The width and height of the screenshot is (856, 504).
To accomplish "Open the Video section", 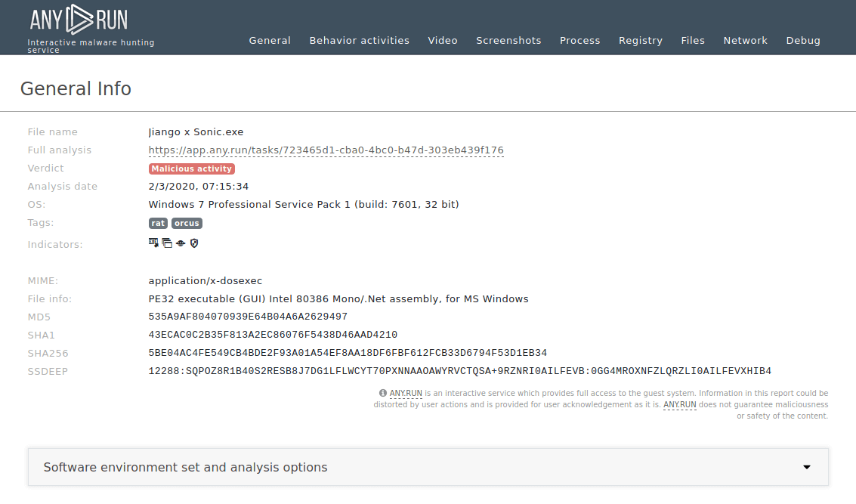I will 443,41.
